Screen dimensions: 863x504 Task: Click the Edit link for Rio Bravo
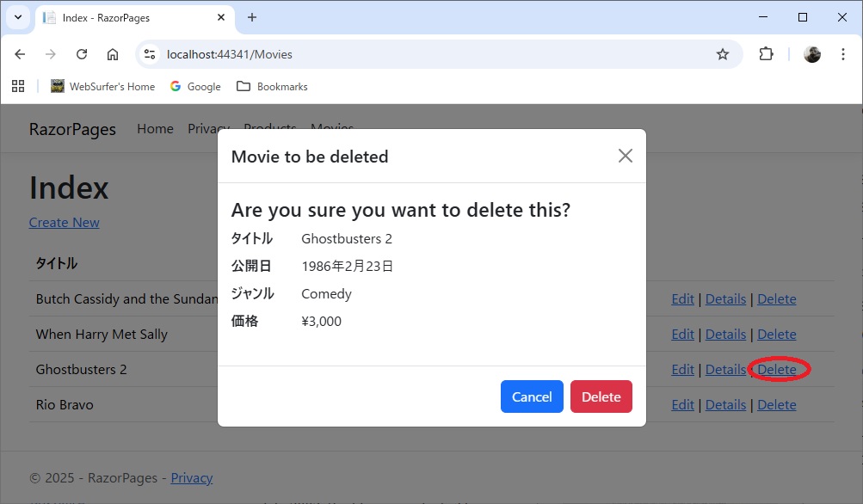pyautogui.click(x=682, y=404)
